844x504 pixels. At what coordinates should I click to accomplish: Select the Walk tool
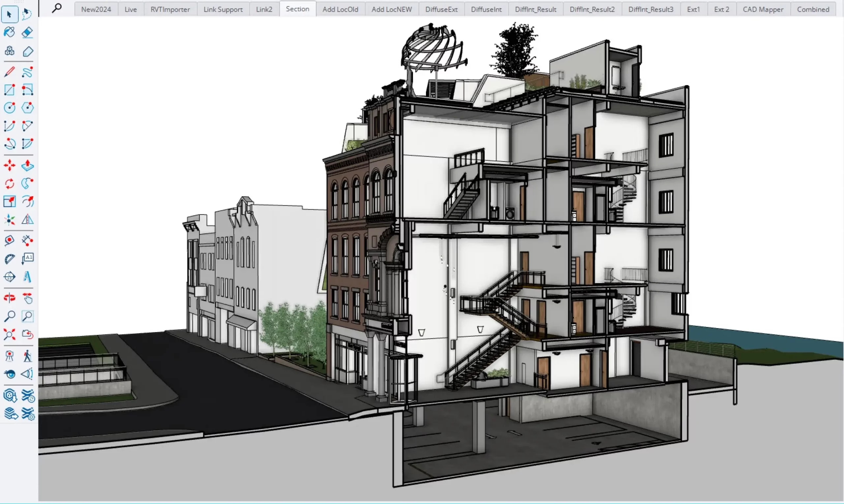(x=27, y=356)
